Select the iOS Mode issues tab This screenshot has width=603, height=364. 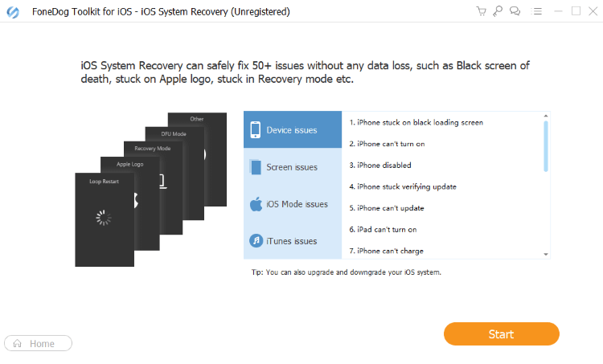coord(293,204)
